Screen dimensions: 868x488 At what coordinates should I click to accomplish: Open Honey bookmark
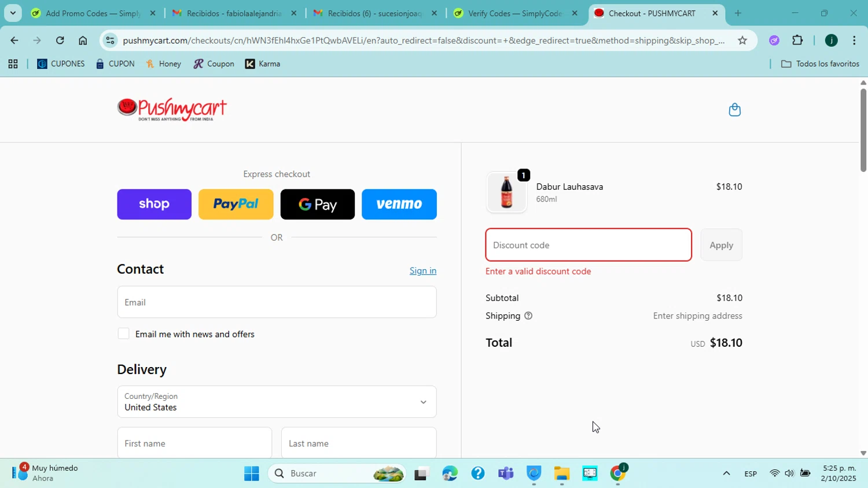point(164,64)
